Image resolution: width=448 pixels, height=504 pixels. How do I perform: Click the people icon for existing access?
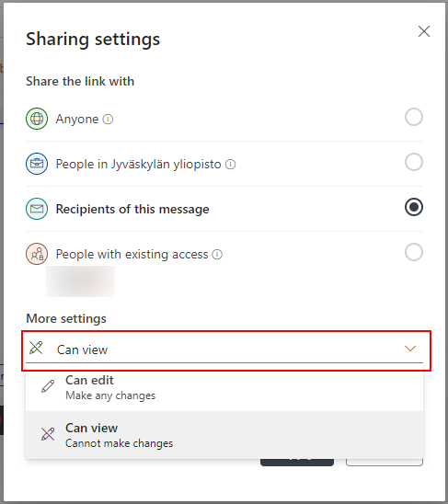pyautogui.click(x=37, y=254)
